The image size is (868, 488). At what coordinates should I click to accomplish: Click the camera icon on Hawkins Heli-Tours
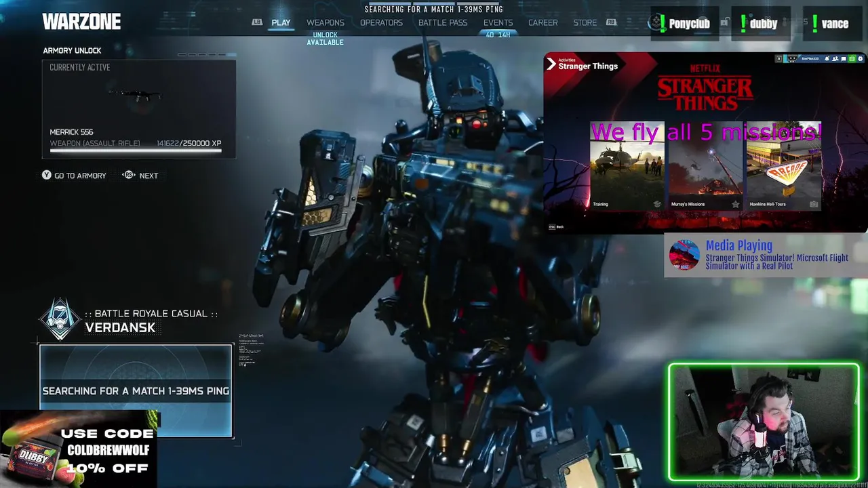point(814,204)
